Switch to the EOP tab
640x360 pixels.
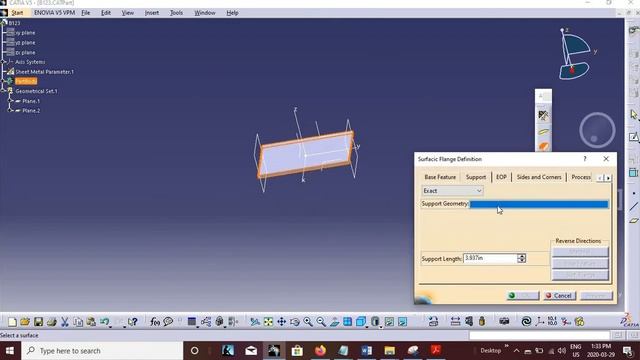(x=501, y=177)
